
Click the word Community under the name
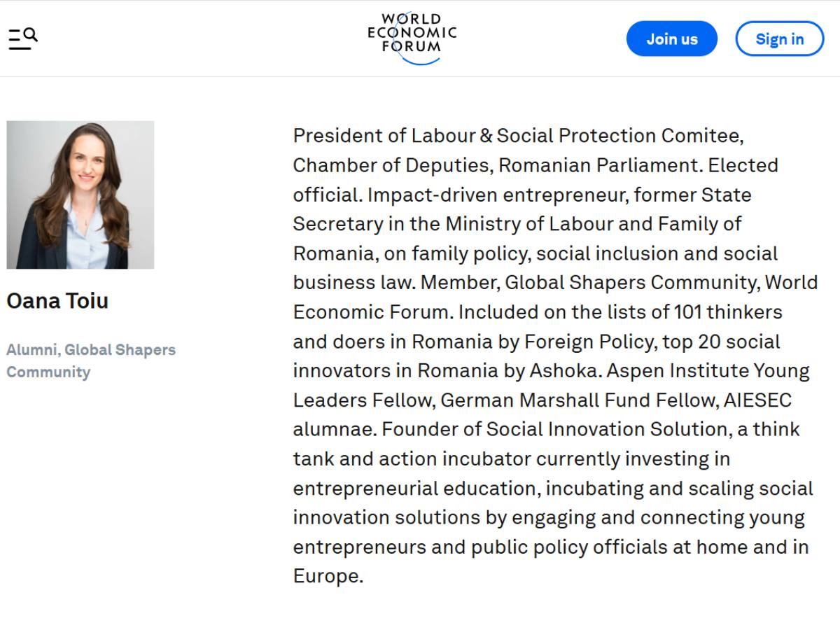click(x=48, y=372)
